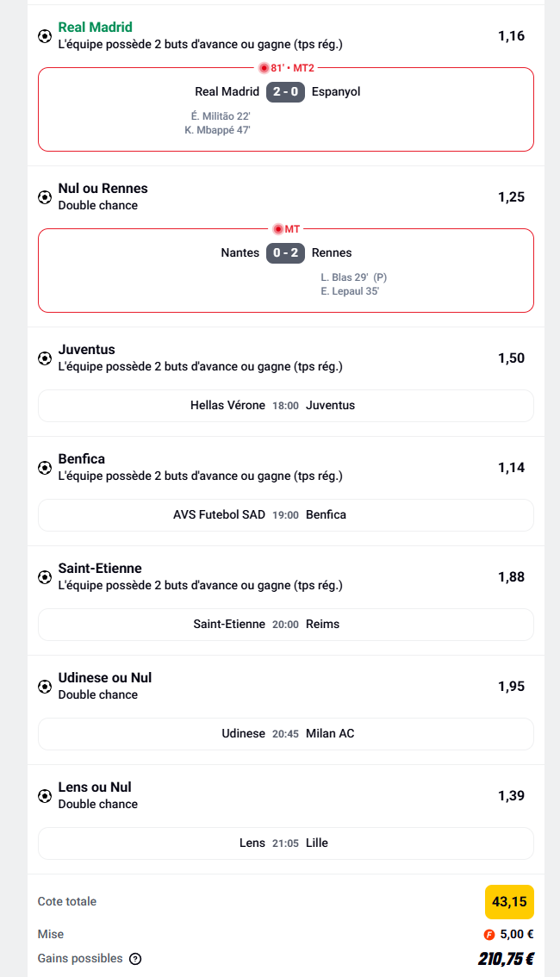Click the soccer ball icon beside Lens ou Nul

(x=45, y=796)
